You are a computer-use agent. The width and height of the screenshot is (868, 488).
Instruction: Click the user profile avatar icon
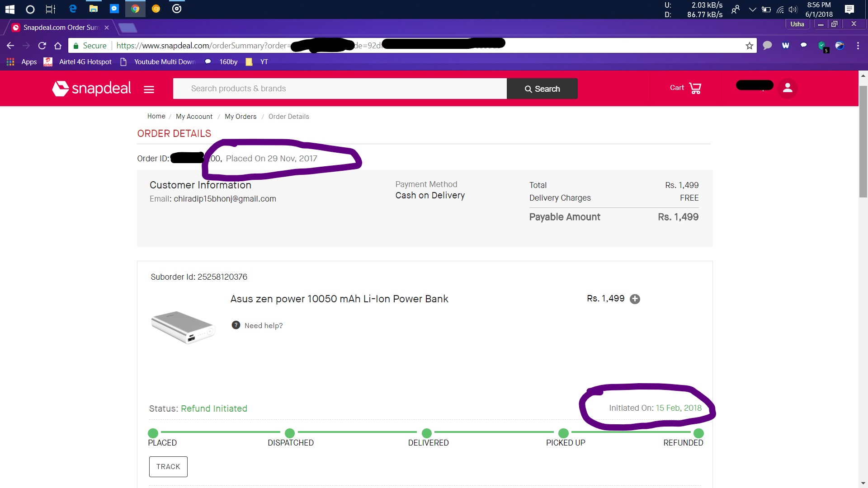pyautogui.click(x=788, y=88)
